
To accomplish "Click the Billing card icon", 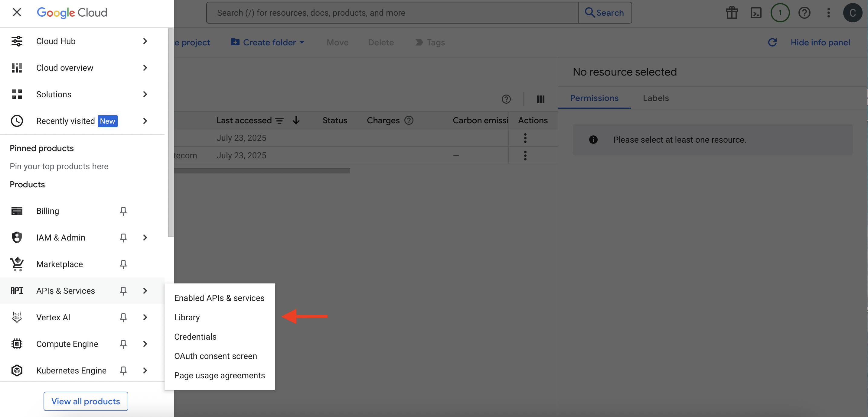I will click(17, 211).
